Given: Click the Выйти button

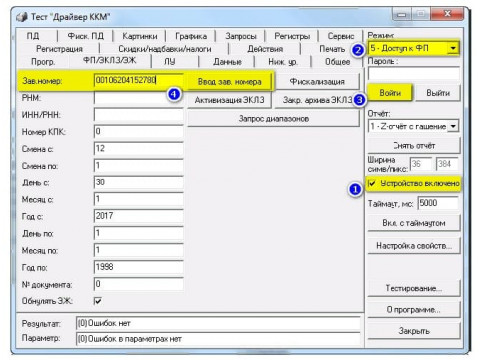Looking at the screenshot, I should click(x=438, y=93).
